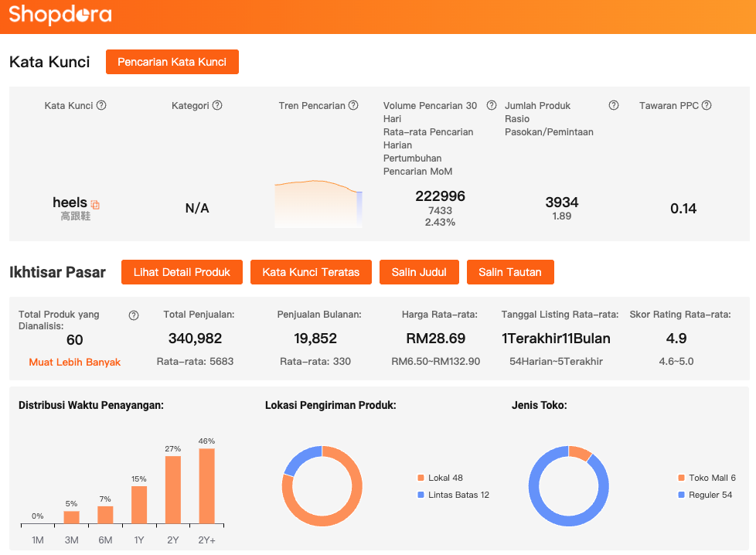756x555 pixels.
Task: Click help icon for Volume Pencarian 30 Hari
Action: 492,106
